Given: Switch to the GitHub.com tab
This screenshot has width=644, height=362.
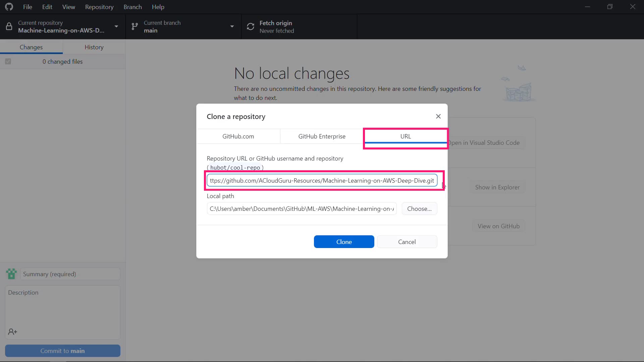Looking at the screenshot, I should 238,136.
